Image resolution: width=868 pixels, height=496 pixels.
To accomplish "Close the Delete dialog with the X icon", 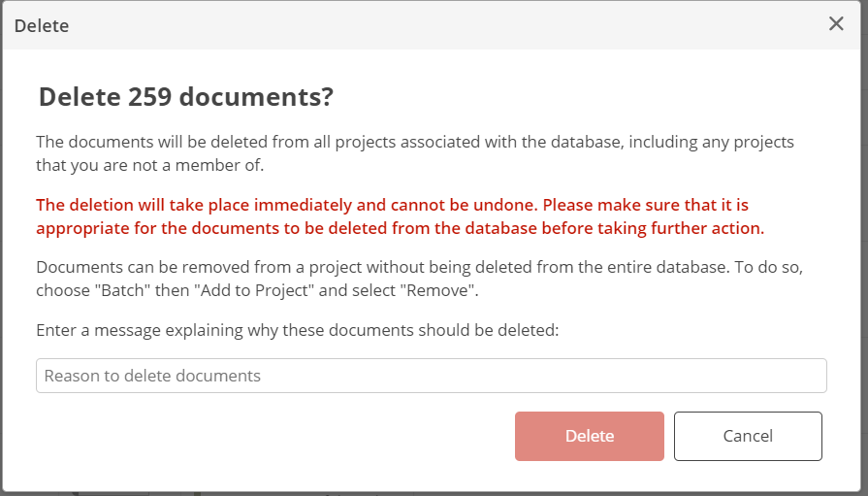I will [x=836, y=23].
